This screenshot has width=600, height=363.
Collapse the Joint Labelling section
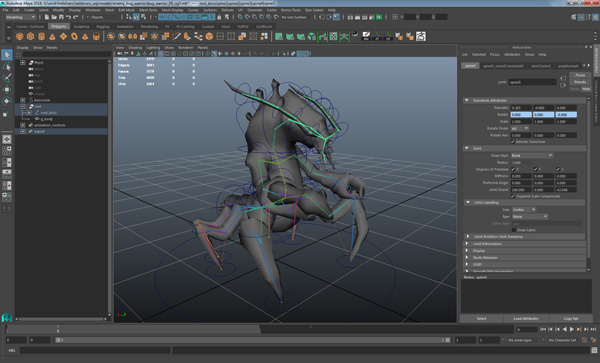468,202
